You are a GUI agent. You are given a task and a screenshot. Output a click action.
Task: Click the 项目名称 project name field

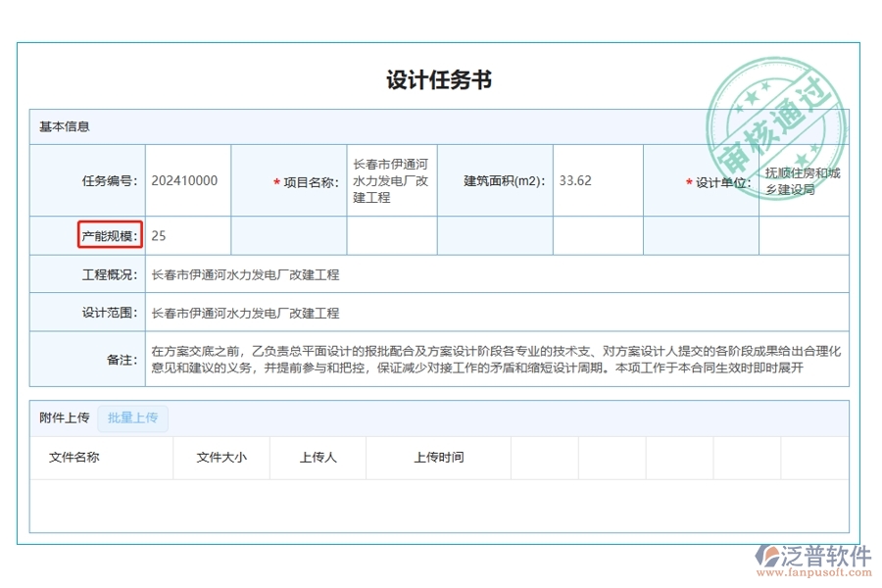click(390, 181)
